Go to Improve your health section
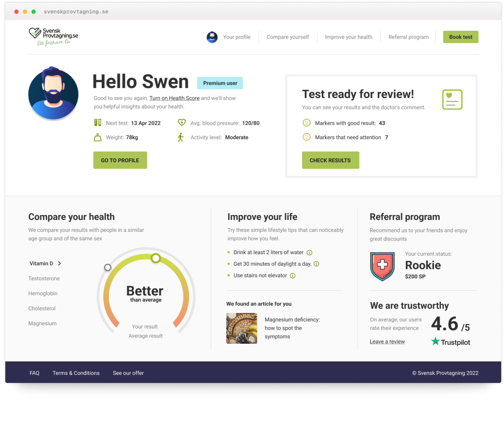Image resolution: width=504 pixels, height=426 pixels. coord(348,37)
